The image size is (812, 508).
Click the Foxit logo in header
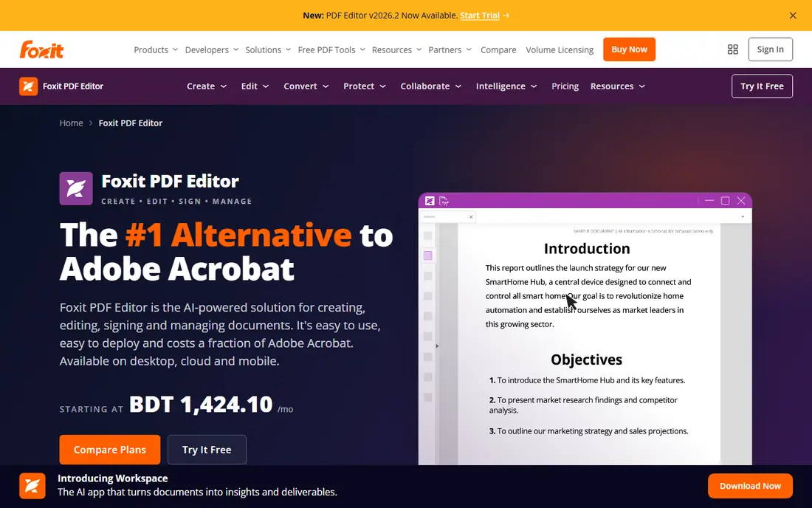(41, 49)
